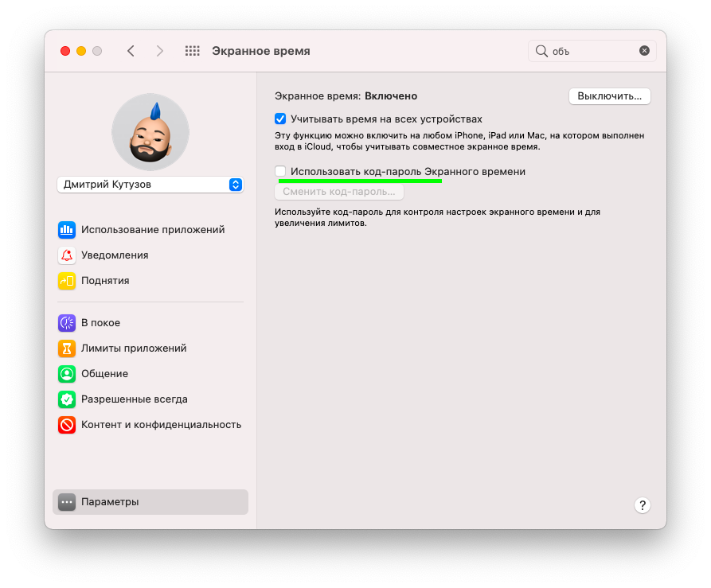711x588 pixels.
Task: Click the Включено status text
Action: coord(391,96)
